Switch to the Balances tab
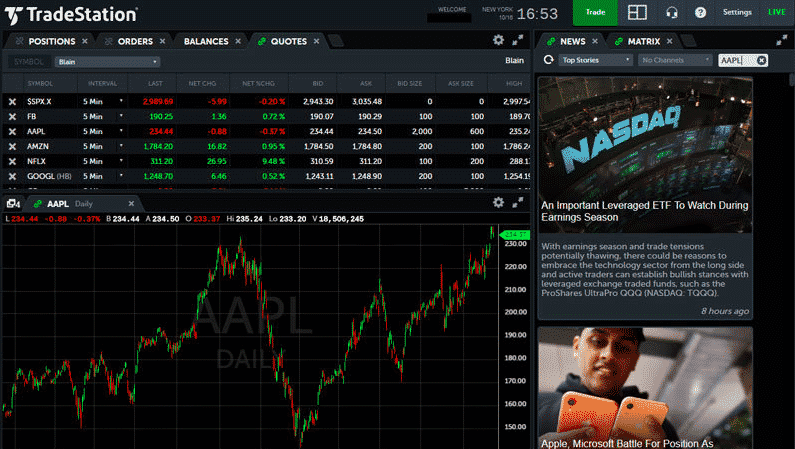The width and height of the screenshot is (795, 449). [206, 42]
